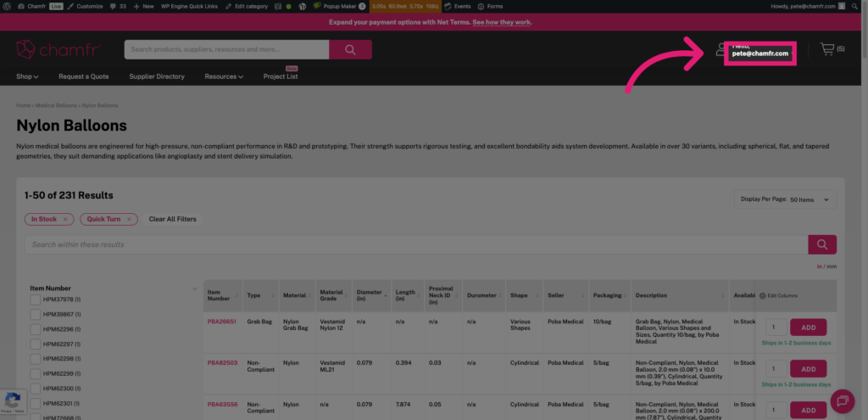
Task: Open the WordPress logo menu
Action: 7,6
